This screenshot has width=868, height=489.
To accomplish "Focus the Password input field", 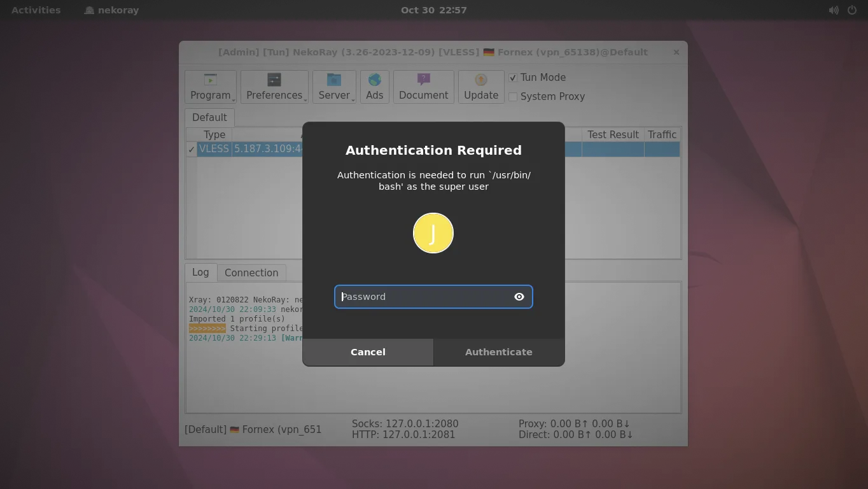I will coord(433,297).
